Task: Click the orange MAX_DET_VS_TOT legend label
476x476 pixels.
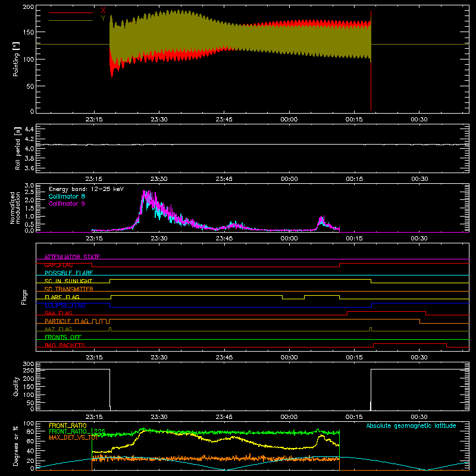Action: coord(73,437)
